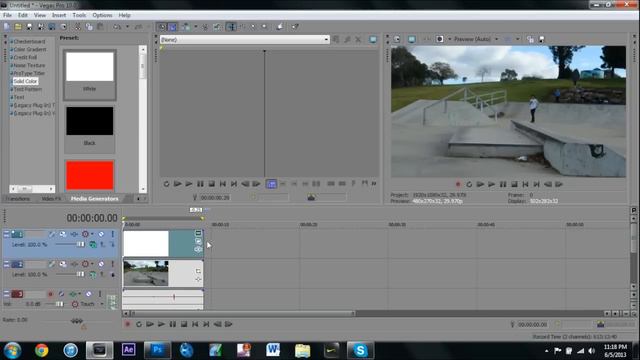Open the Insert menu
640x360 pixels.
pyautogui.click(x=59, y=15)
